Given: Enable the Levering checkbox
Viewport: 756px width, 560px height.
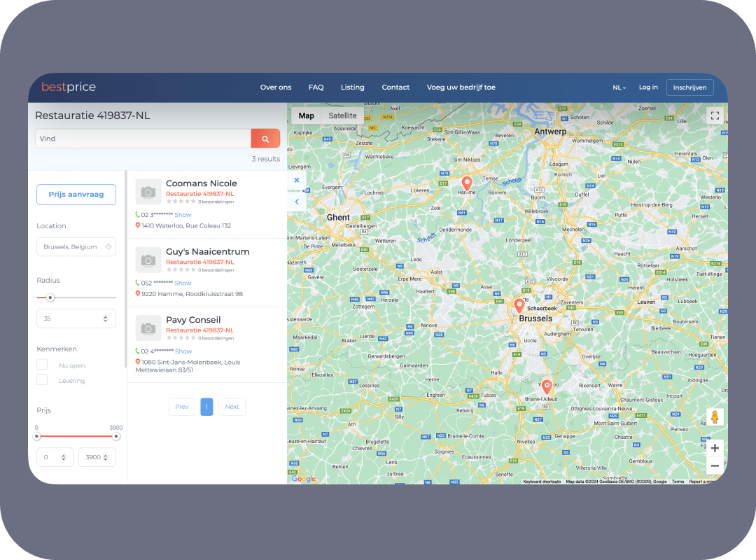Looking at the screenshot, I should tap(43, 380).
